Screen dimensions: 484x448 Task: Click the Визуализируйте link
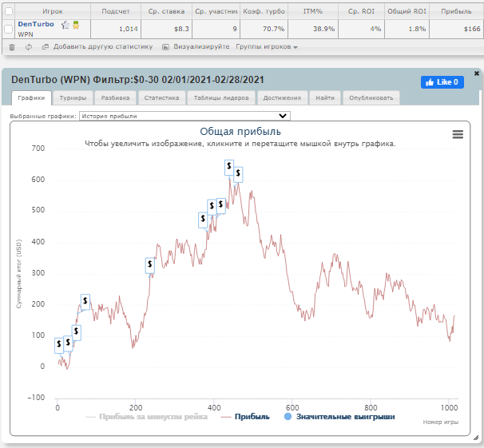tap(201, 46)
